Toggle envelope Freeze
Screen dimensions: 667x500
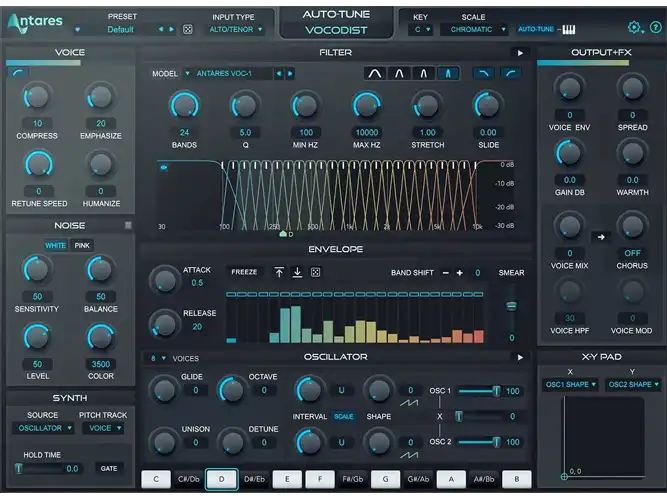tap(244, 272)
